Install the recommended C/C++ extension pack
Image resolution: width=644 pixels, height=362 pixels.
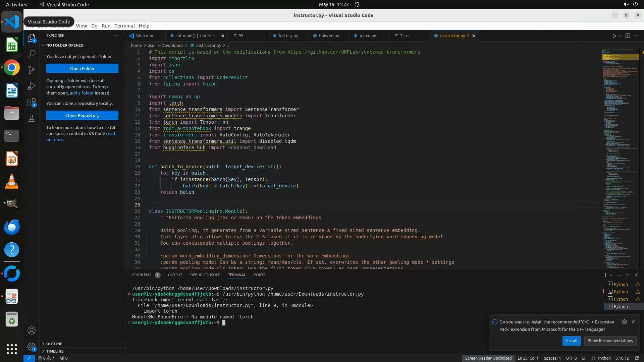(x=572, y=341)
